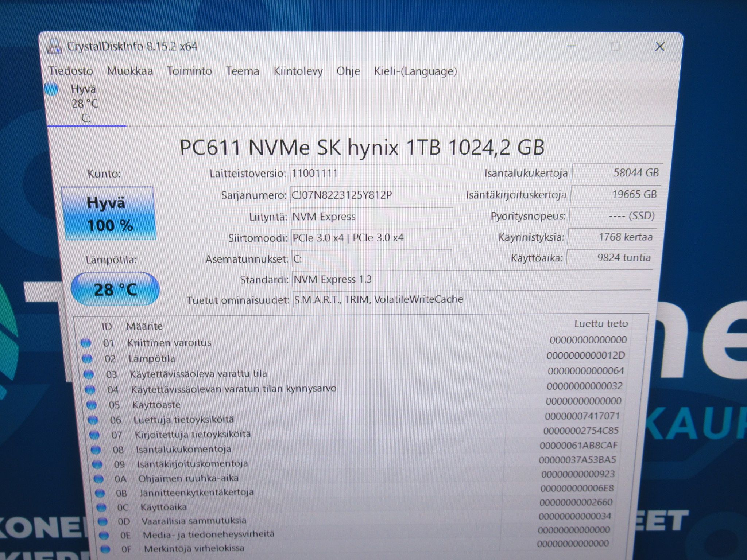Click status dot for 08 Isäntälukukomentoja row

tap(96, 450)
